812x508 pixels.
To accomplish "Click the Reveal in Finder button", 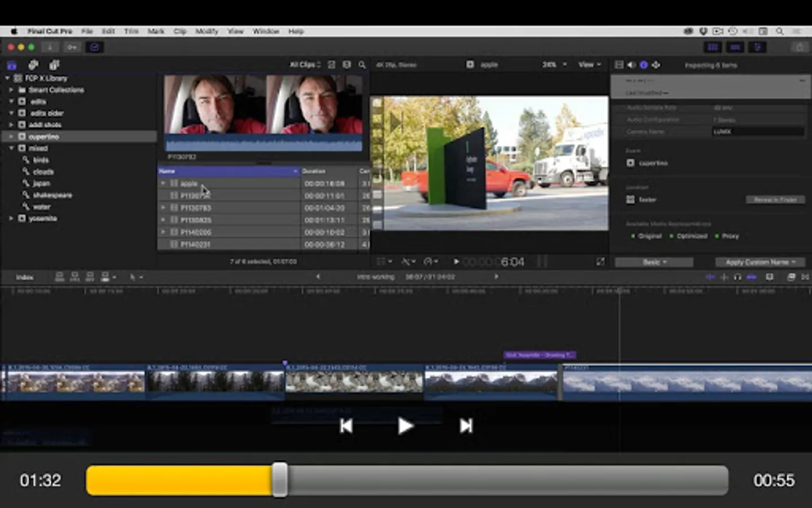I will [x=775, y=200].
